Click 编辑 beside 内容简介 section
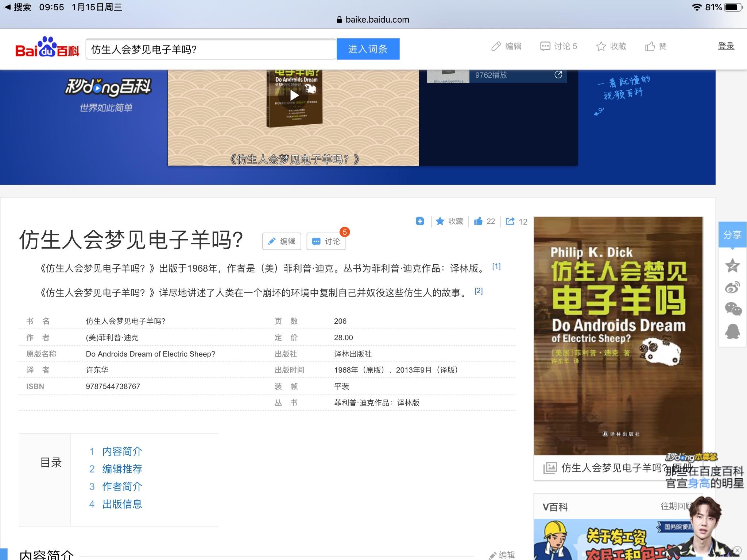747x560 pixels. 502,555
